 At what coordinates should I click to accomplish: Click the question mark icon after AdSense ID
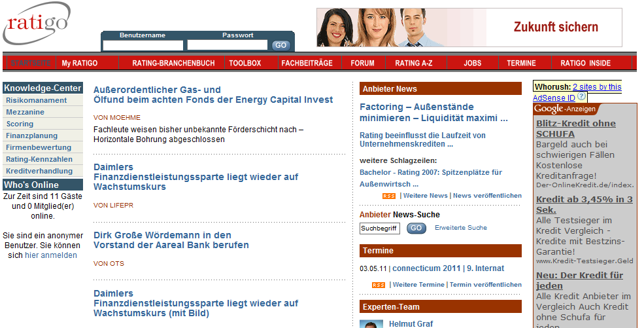(x=582, y=96)
